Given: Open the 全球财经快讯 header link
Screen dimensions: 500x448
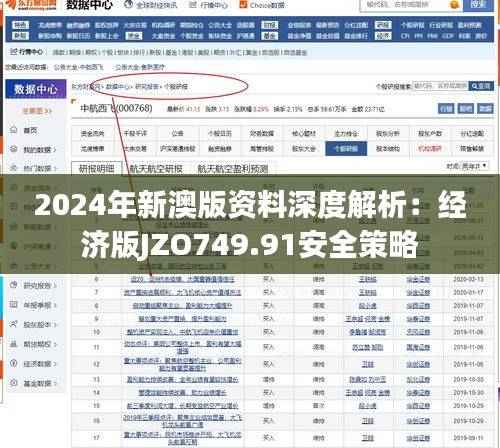Looking at the screenshot, I should click(x=156, y=5).
